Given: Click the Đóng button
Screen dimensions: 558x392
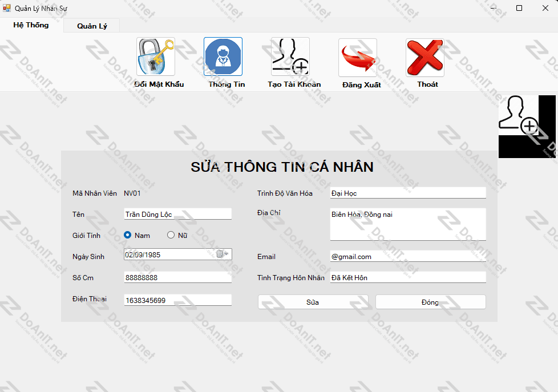Looking at the screenshot, I should 430,302.
